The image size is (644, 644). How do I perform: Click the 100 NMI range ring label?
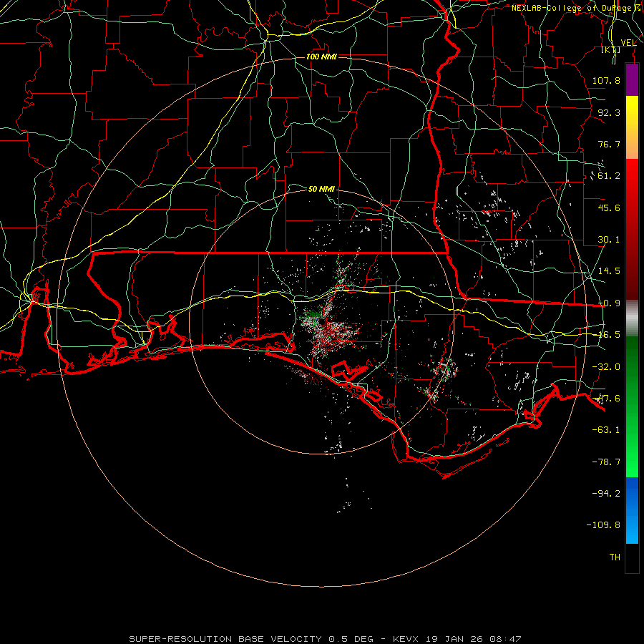pyautogui.click(x=321, y=57)
